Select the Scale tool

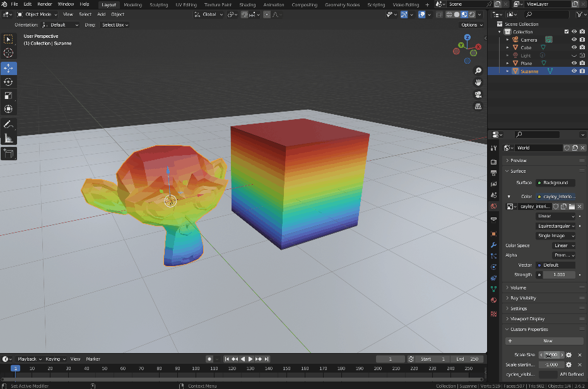(x=9, y=96)
